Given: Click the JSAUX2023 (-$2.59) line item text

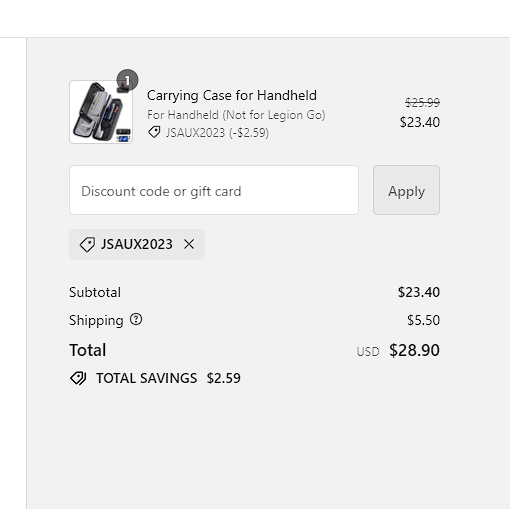Looking at the screenshot, I should [x=217, y=133].
